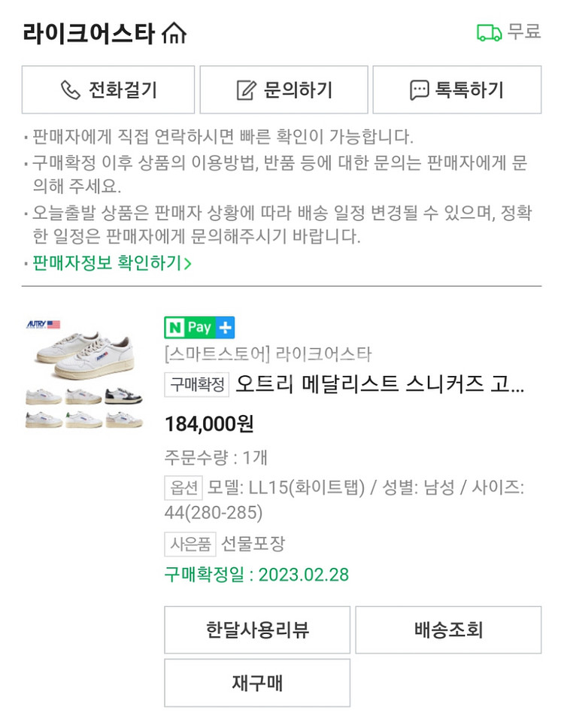564x728 pixels.
Task: Open the Autry sneakers product thumbnail
Action: [83, 374]
